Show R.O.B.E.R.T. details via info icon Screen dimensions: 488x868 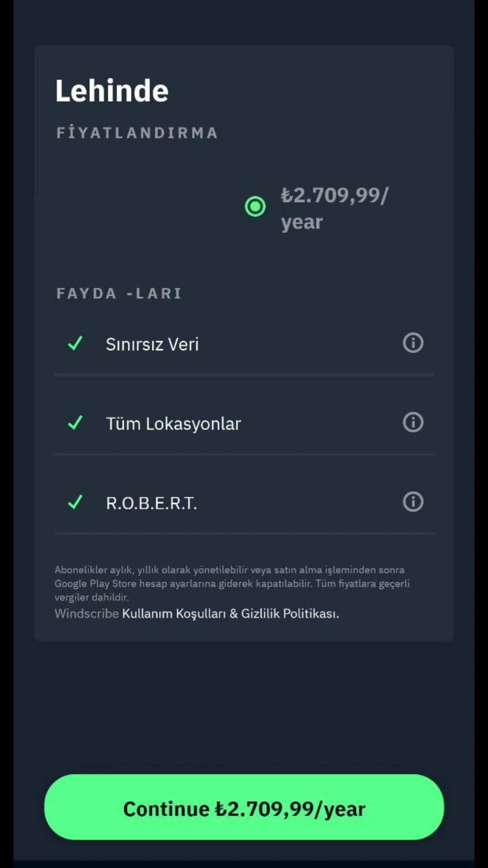(x=413, y=501)
